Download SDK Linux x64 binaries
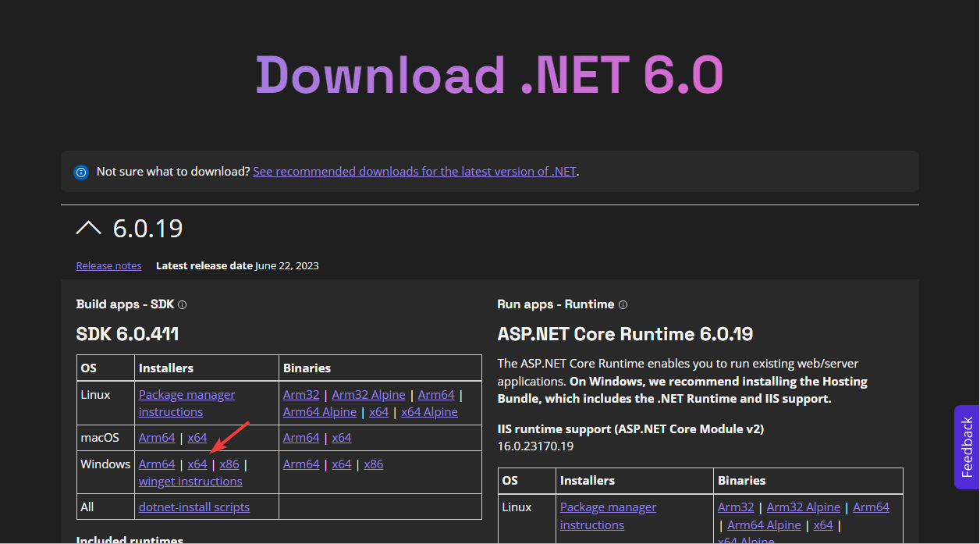The height and width of the screenshot is (544, 980). [378, 412]
